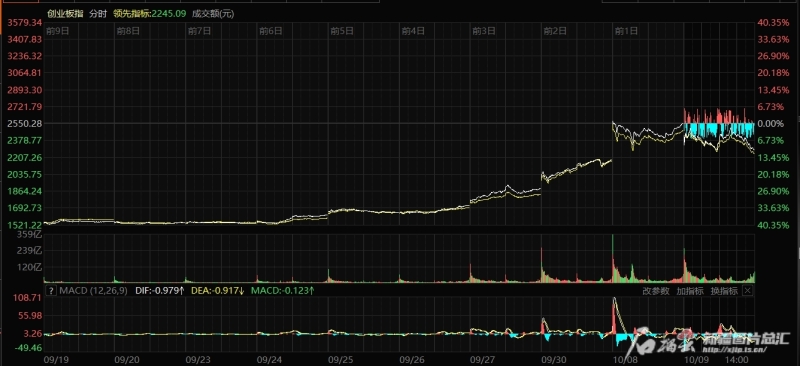The height and width of the screenshot is (366, 800).
Task: Select the 前7日 day marker
Action: point(199,31)
